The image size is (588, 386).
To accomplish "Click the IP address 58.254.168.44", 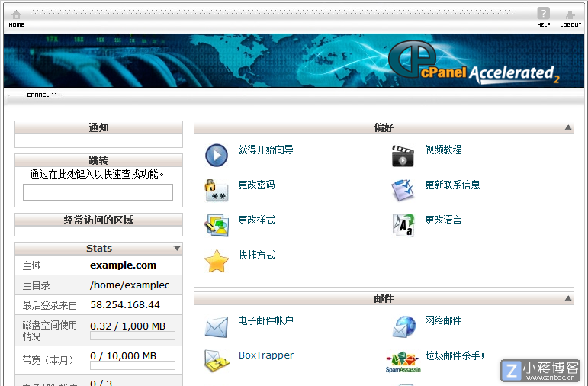I will [125, 304].
